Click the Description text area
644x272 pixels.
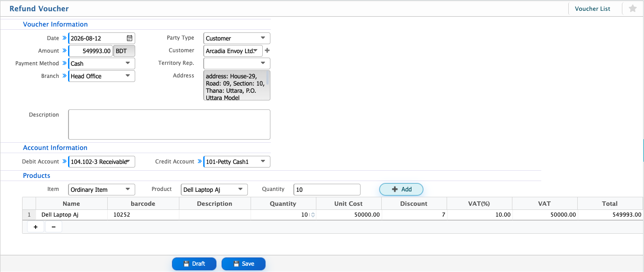(169, 125)
